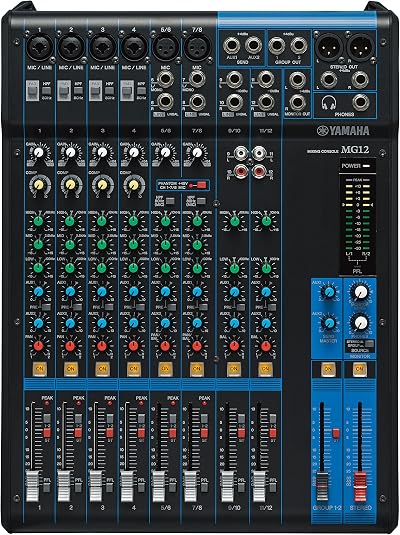Toggle the channel 2 HPF switch
Viewport: 400px width, 535px height.
pos(78,90)
